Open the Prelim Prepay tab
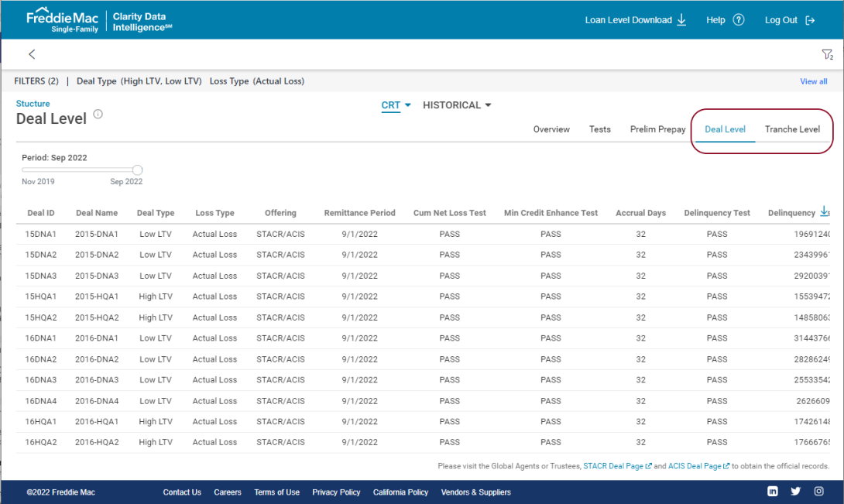This screenshot has height=504, width=844. point(657,129)
